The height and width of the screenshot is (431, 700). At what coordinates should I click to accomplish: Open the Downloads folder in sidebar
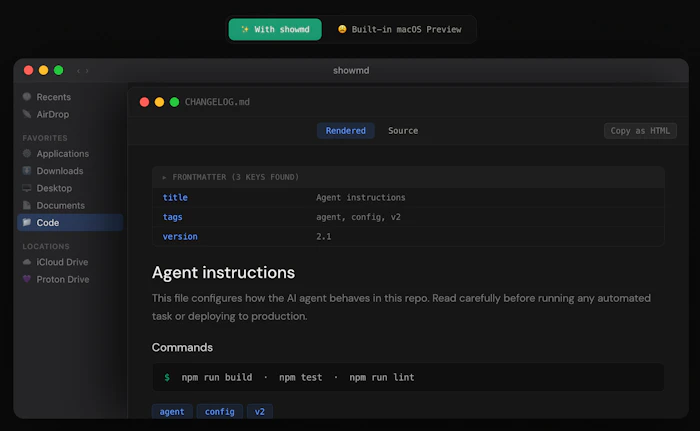tap(60, 171)
